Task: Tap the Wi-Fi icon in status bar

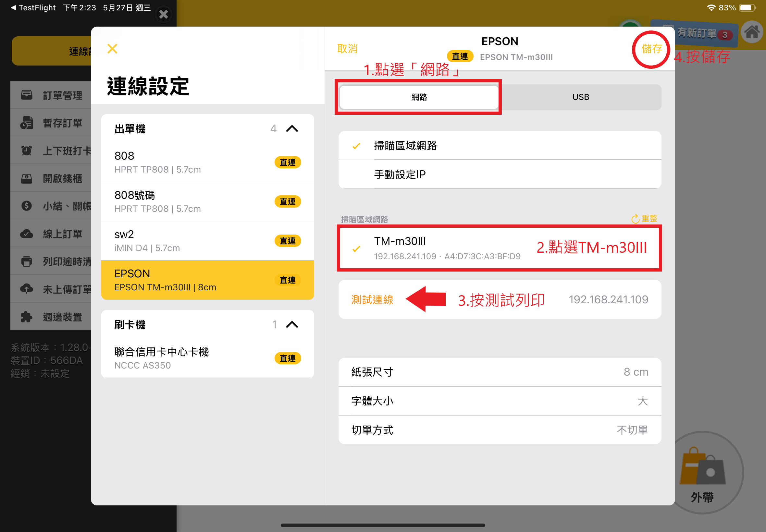Action: [711, 8]
